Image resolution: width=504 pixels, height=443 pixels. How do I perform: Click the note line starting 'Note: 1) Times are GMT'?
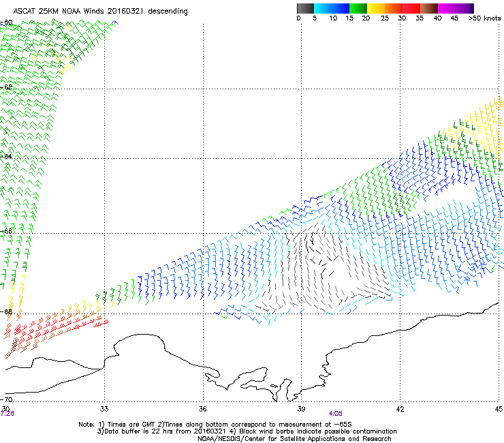215,425
